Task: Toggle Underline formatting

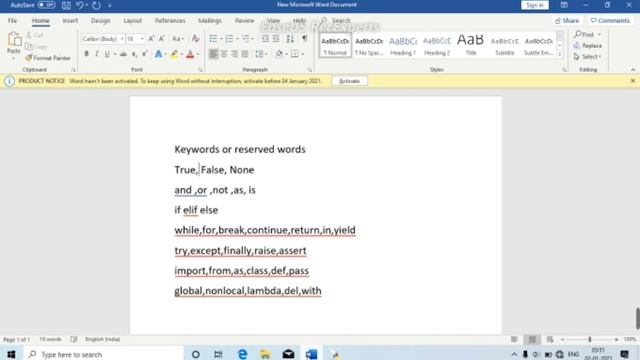Action: pos(107,54)
